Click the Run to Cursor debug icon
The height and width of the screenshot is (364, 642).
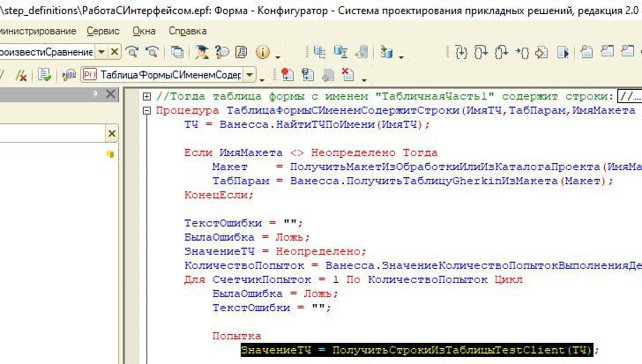[522, 52]
